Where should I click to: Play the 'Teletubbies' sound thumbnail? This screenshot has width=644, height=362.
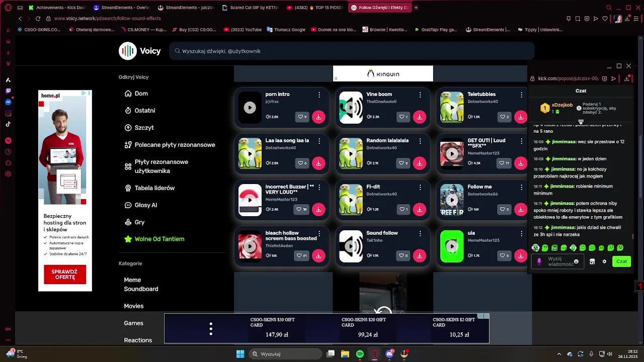pos(452,108)
